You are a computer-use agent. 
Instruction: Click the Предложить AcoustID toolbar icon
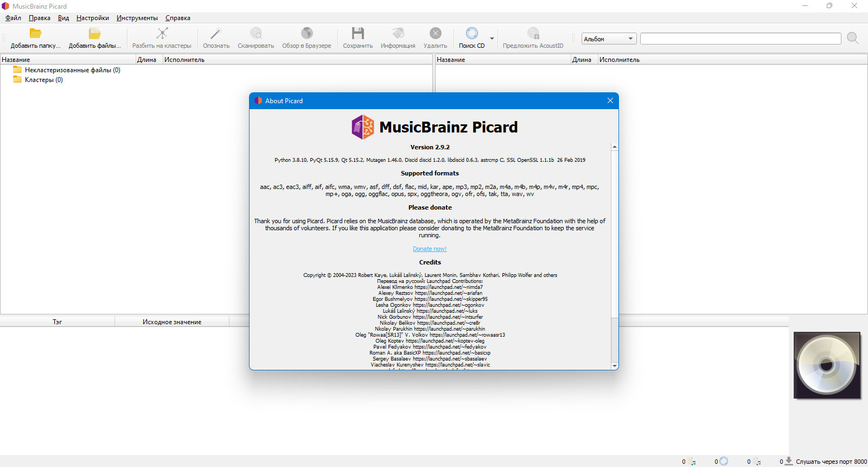(x=533, y=34)
